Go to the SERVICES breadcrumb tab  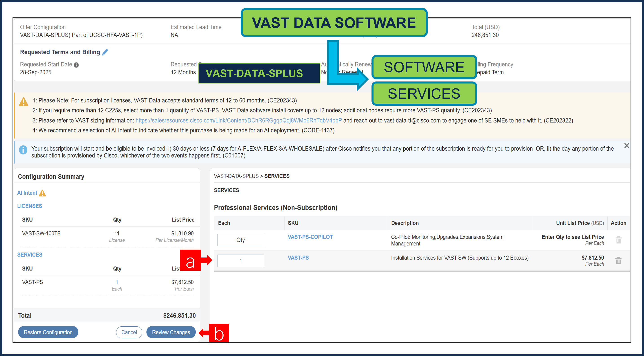point(277,176)
